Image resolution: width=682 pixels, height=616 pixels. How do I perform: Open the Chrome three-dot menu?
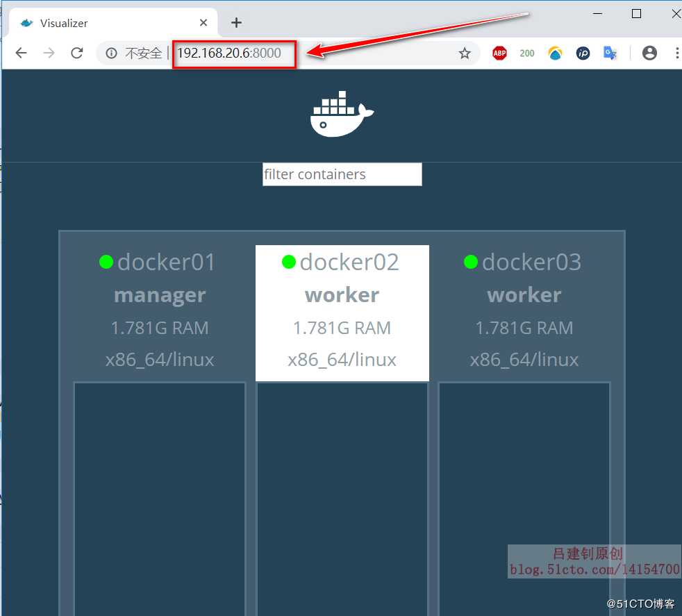tap(676, 53)
